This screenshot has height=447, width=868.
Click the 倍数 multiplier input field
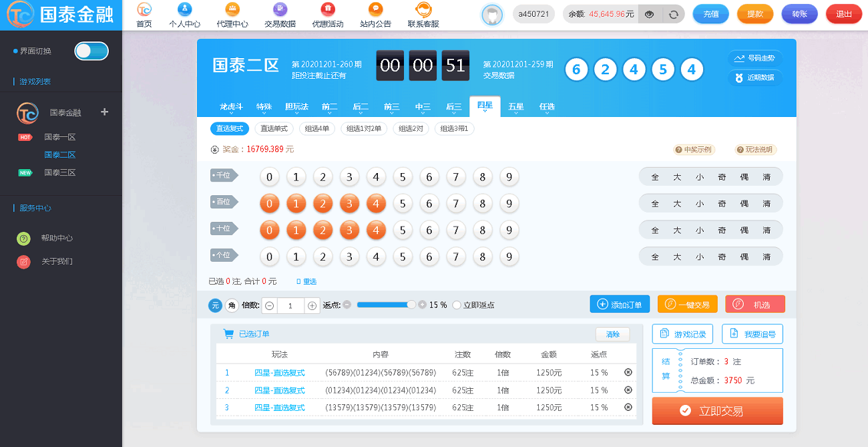click(290, 305)
